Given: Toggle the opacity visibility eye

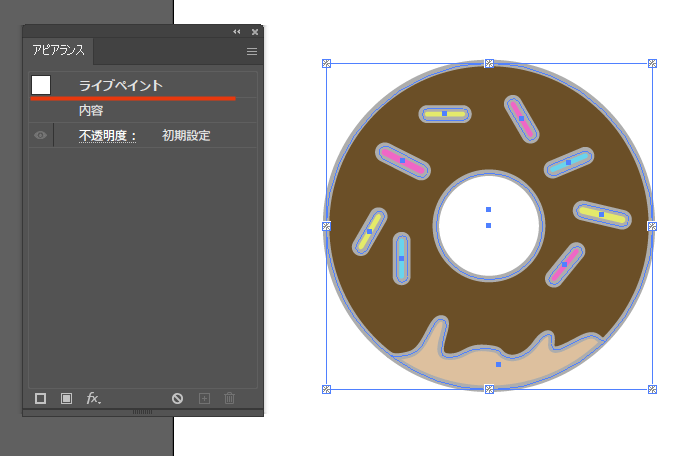Looking at the screenshot, I should click(40, 135).
